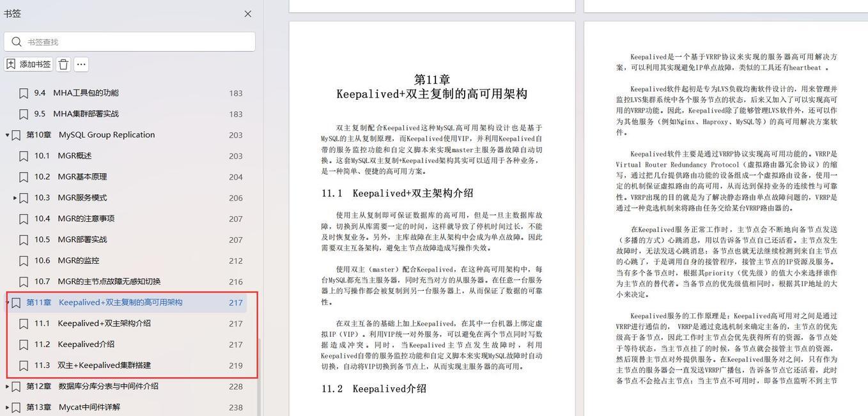Click bookmark icon beside 9.4 MHA工具包的功能
The width and height of the screenshot is (868, 416).
[24, 93]
